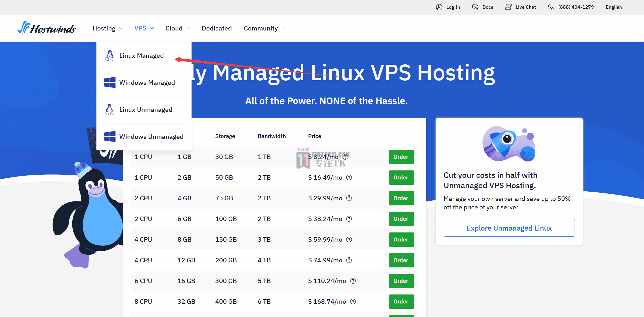Open the English language selector
The image size is (644, 317).
[x=617, y=7]
